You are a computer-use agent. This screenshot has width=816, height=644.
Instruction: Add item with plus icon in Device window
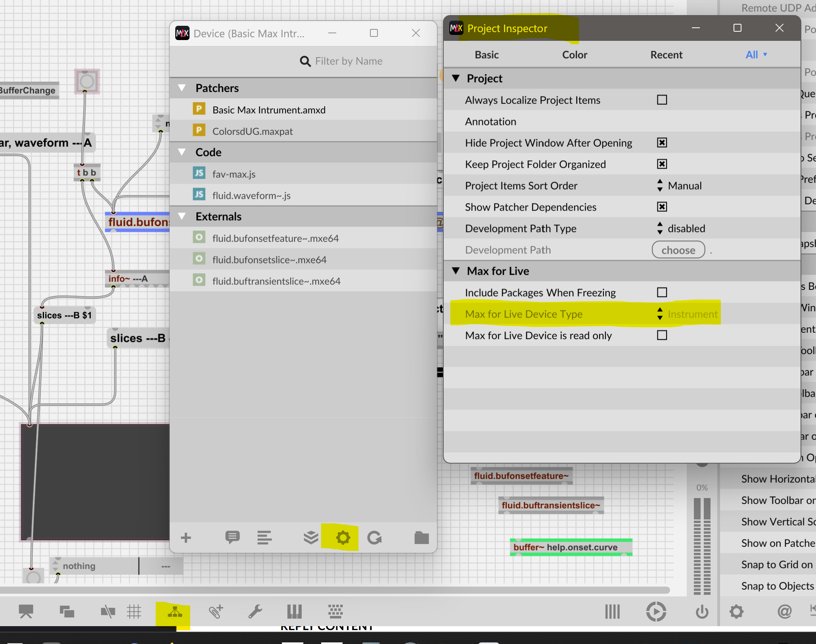(186, 538)
